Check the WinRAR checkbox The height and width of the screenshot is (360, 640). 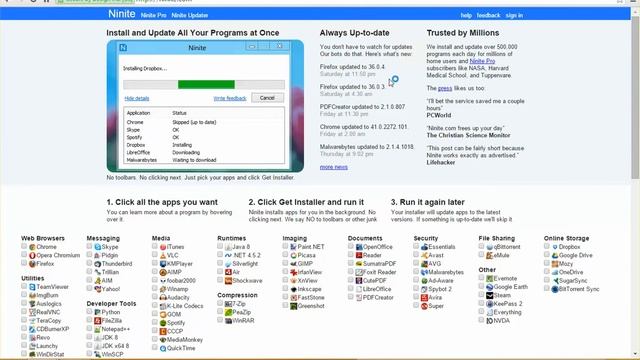point(220,320)
